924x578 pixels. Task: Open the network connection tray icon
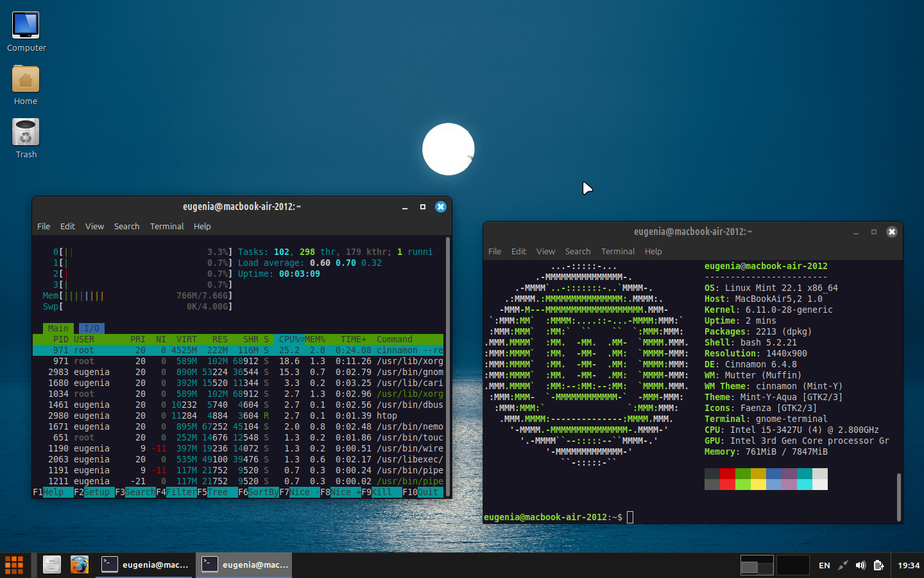point(843,565)
